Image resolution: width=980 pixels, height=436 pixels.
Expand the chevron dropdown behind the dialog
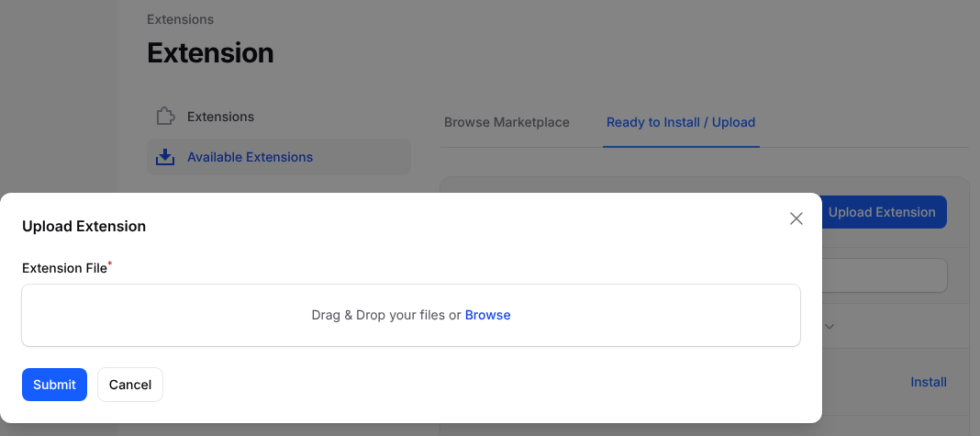[830, 327]
